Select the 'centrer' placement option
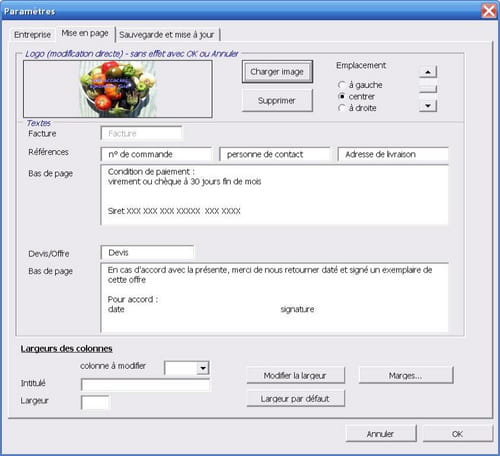The height and width of the screenshot is (456, 500). (342, 97)
